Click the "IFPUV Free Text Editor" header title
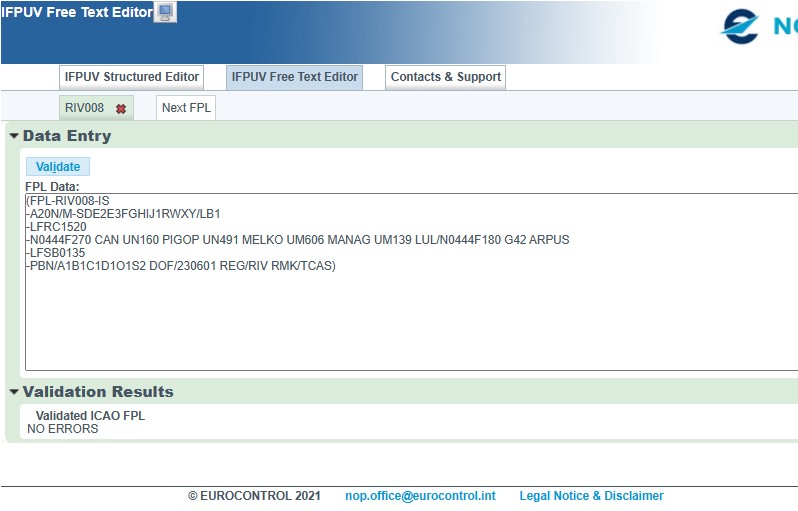 click(x=77, y=12)
